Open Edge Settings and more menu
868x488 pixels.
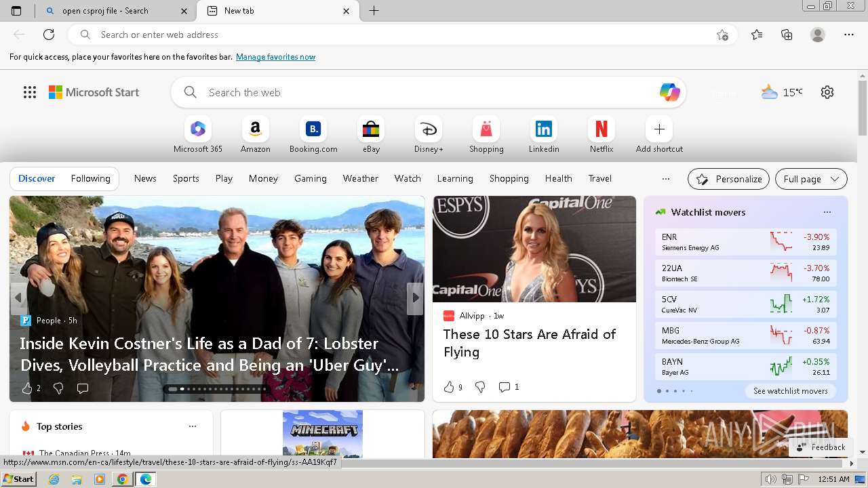(x=849, y=35)
